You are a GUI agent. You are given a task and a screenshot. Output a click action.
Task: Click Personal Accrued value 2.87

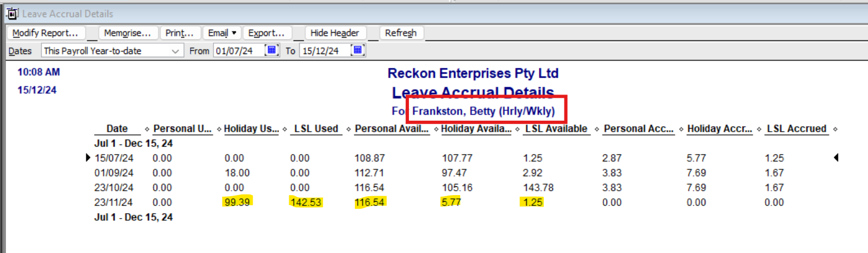pyautogui.click(x=612, y=158)
